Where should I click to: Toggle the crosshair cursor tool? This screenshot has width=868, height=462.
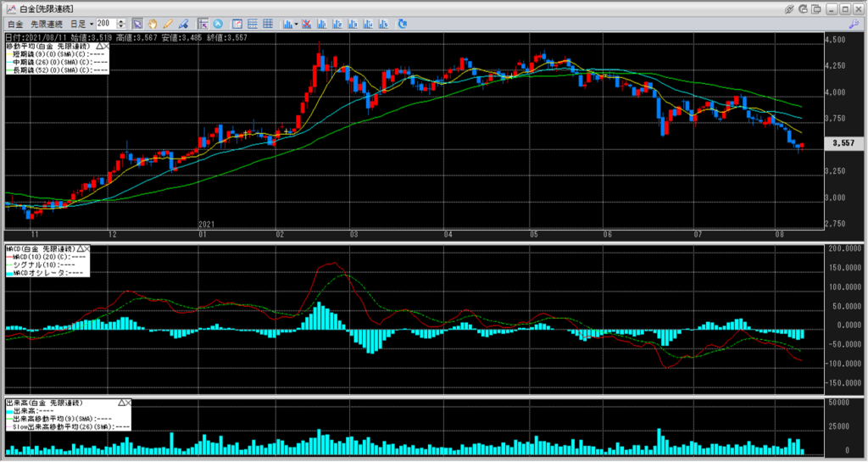[x=203, y=24]
